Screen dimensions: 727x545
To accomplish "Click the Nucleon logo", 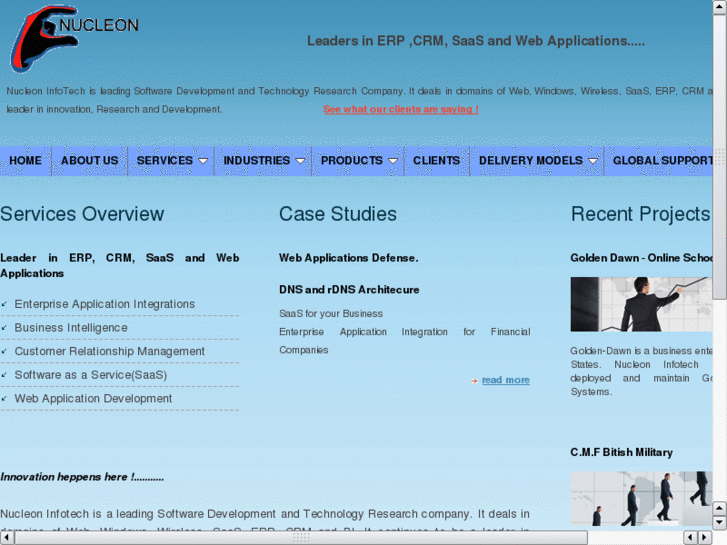I will click(74, 39).
